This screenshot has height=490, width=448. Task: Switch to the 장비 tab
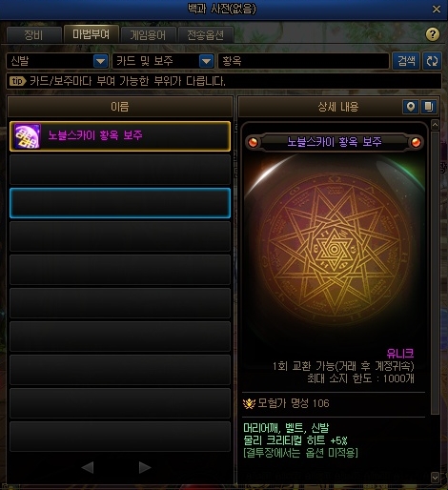(x=33, y=34)
